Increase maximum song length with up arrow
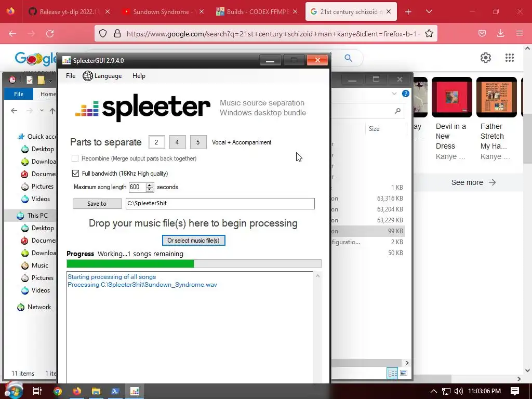The image size is (532, 399). 150,185
